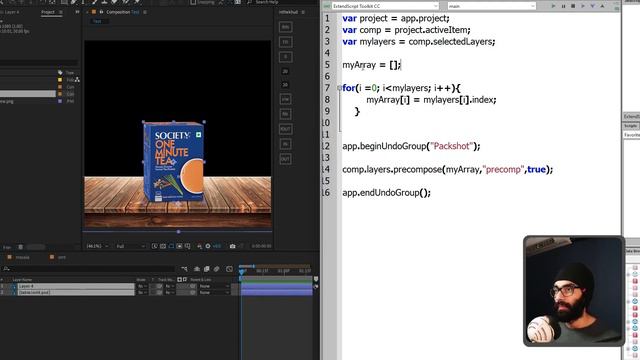Click the 'Packshot' string in beginUndoGroup

pos(451,146)
